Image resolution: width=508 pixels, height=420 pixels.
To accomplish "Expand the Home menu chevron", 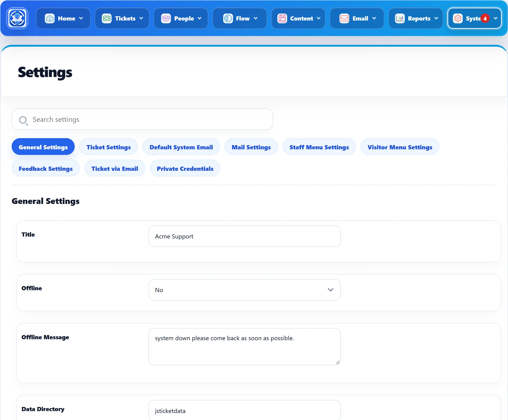I will pos(81,18).
